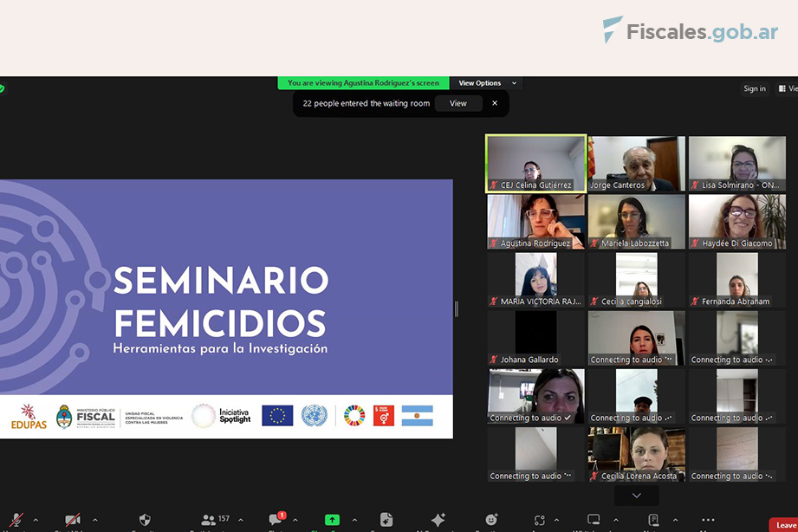798x532 pixels.
Task: Open Chat with unread message badge
Action: [x=276, y=520]
